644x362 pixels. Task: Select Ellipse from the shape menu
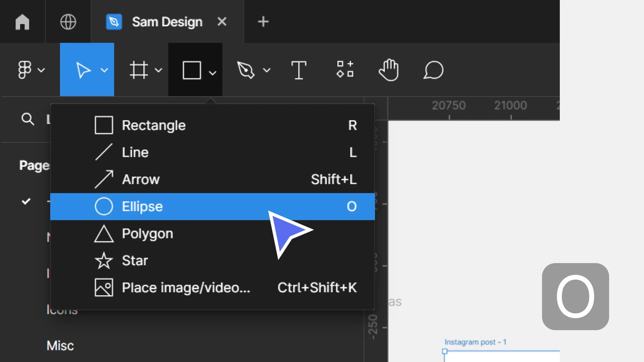[x=143, y=206]
